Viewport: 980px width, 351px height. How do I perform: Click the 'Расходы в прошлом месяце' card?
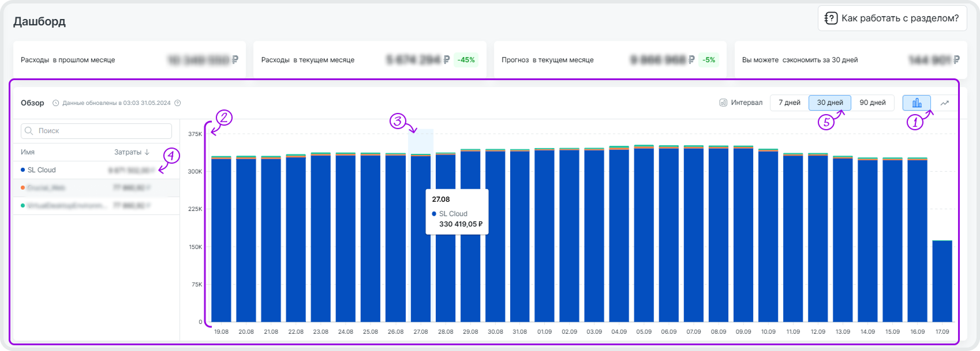129,60
